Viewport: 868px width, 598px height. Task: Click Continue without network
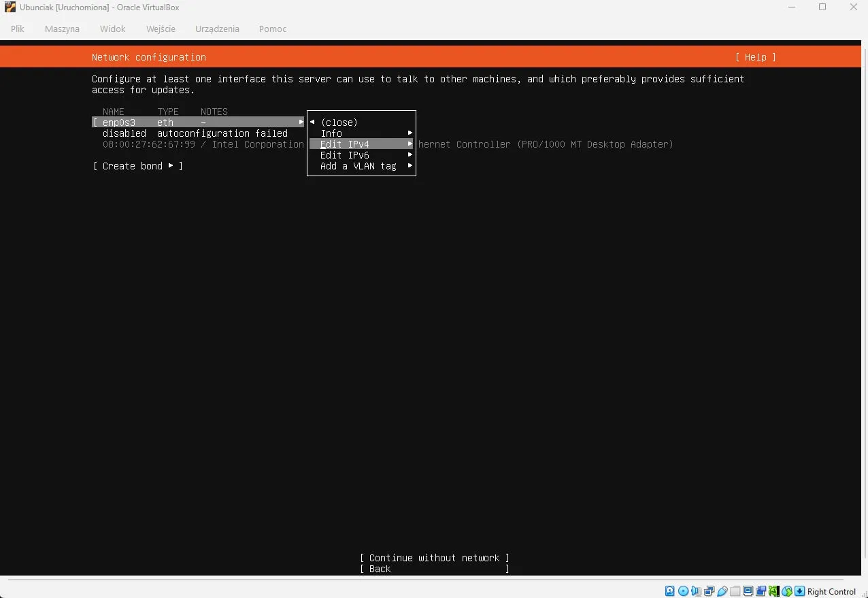pos(434,558)
